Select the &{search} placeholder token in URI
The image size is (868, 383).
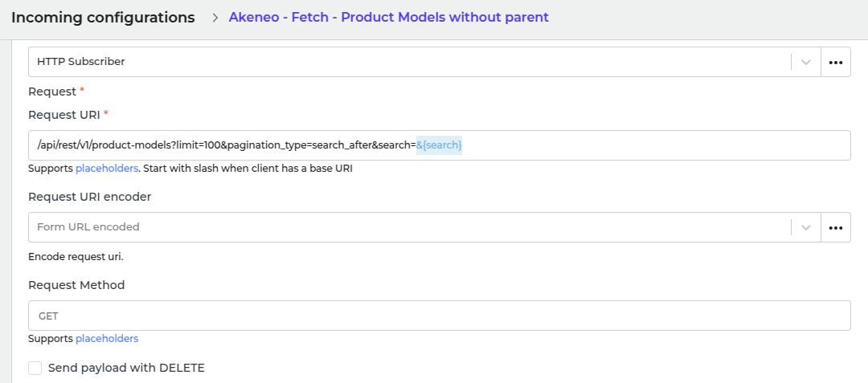(439, 145)
